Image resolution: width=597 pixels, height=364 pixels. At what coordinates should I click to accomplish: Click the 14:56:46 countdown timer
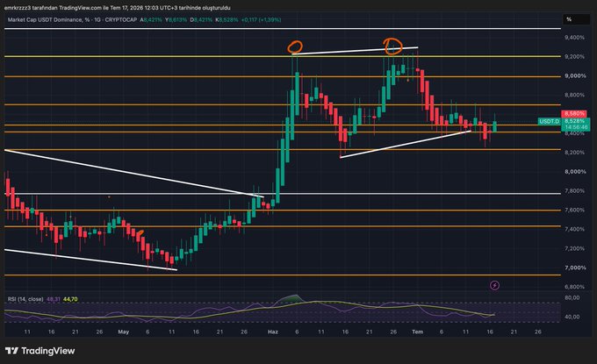click(x=576, y=127)
